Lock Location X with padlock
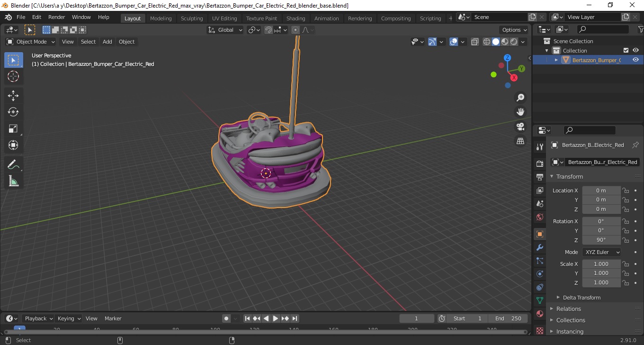 click(626, 191)
